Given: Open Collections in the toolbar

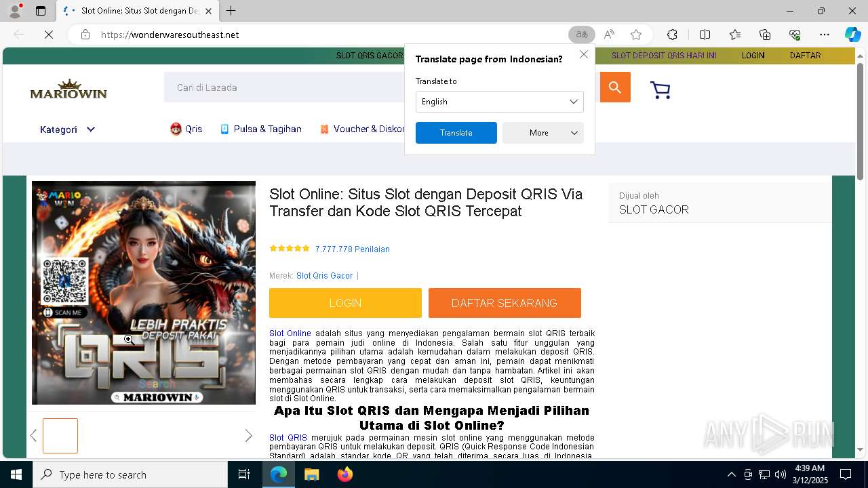Looking at the screenshot, I should pos(765,35).
